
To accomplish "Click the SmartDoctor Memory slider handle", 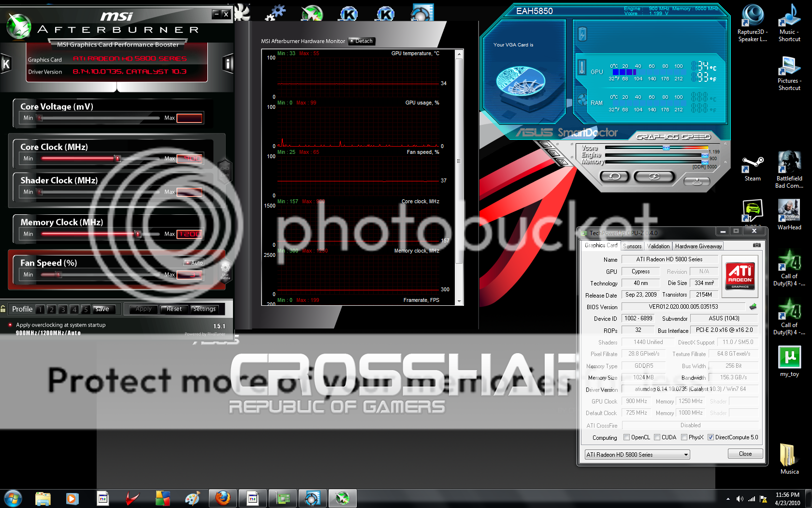I will [x=705, y=162].
